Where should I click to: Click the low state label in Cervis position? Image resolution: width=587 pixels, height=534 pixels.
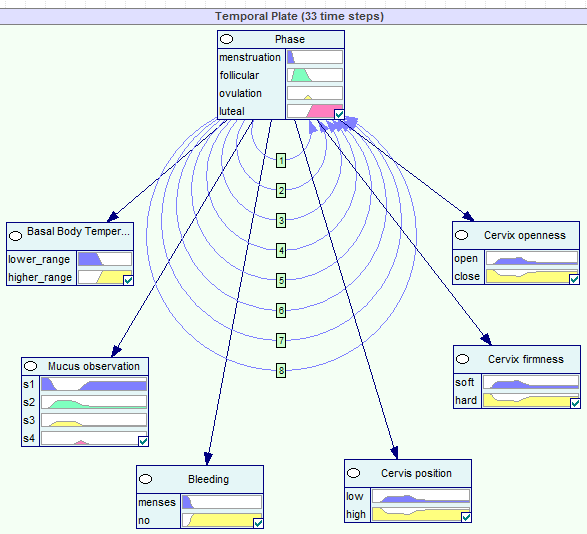[355, 497]
